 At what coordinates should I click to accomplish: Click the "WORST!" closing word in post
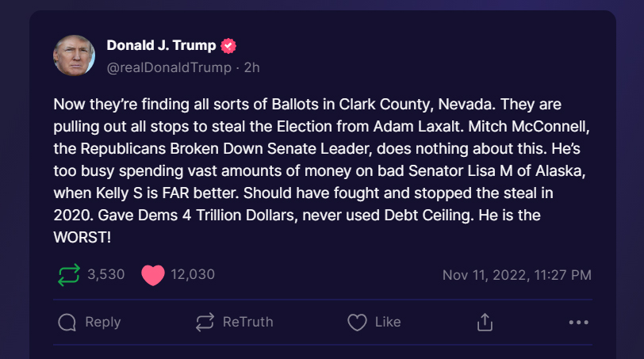click(x=82, y=238)
